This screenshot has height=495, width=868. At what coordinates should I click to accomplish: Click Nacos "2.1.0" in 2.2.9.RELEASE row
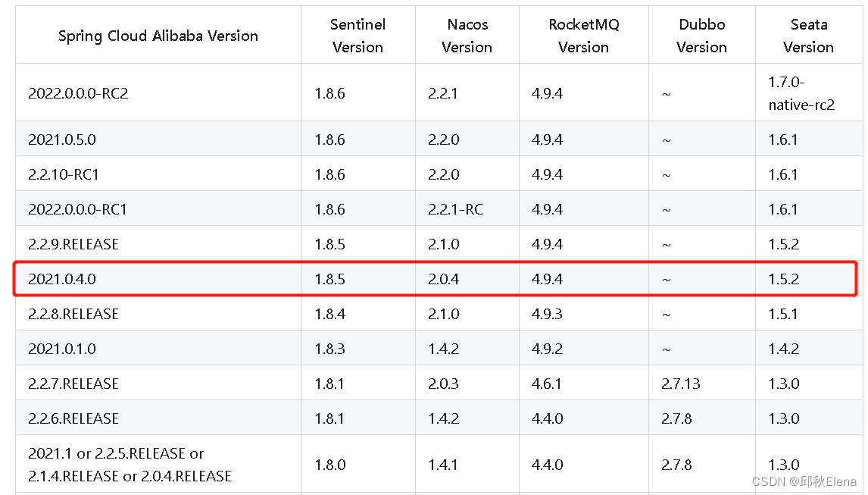[443, 244]
